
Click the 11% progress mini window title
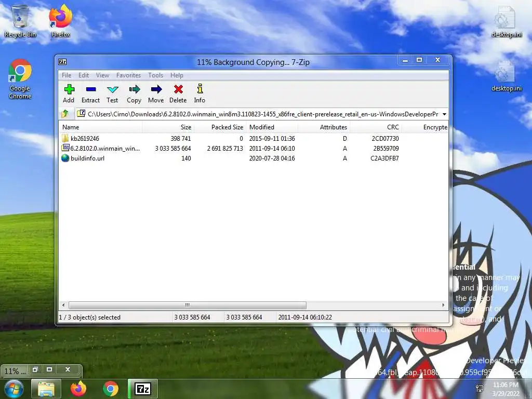click(15, 371)
